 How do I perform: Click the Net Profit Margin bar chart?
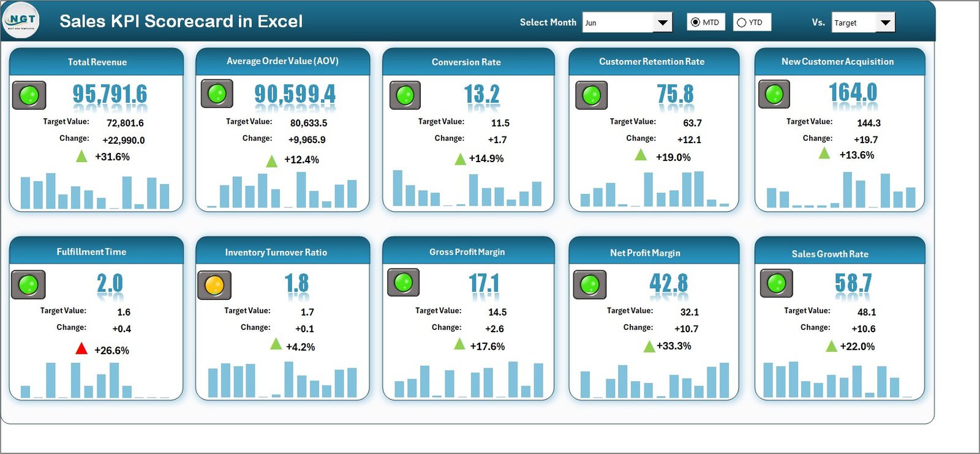tap(654, 381)
